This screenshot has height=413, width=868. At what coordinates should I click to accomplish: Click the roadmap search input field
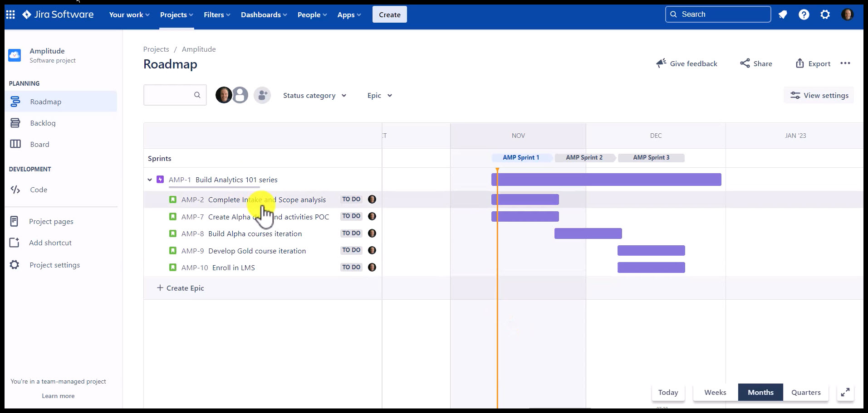coord(169,95)
